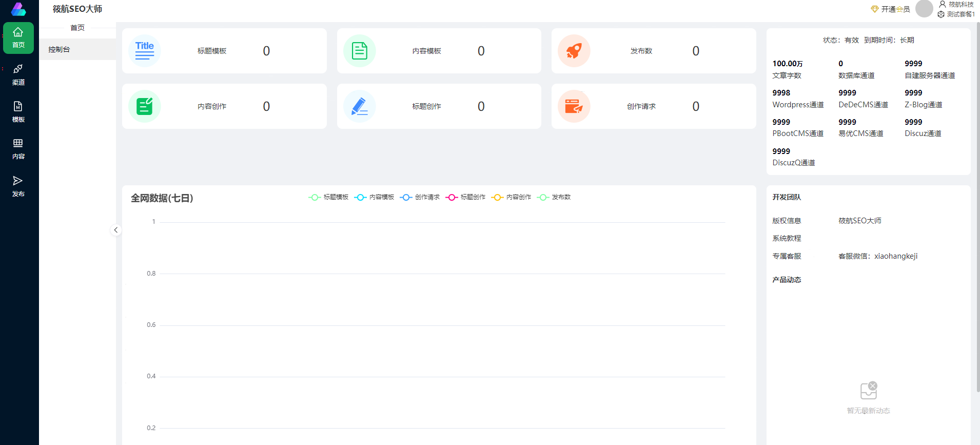Click the DeDeCMS通道 quota label
980x445 pixels.
863,105
